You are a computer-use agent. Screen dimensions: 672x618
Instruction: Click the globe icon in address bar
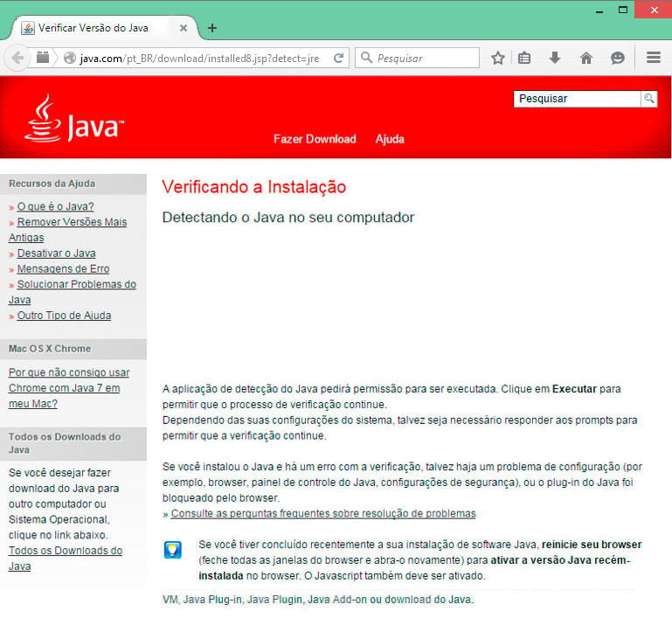click(69, 58)
